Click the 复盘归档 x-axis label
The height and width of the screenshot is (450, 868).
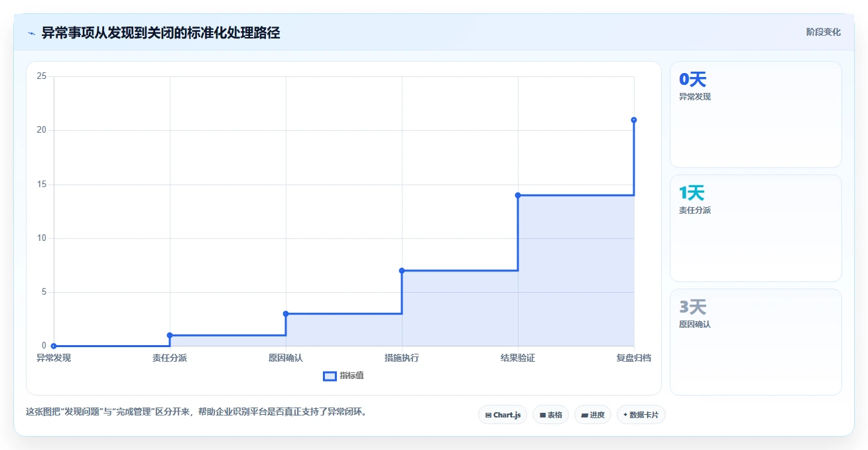(x=634, y=358)
